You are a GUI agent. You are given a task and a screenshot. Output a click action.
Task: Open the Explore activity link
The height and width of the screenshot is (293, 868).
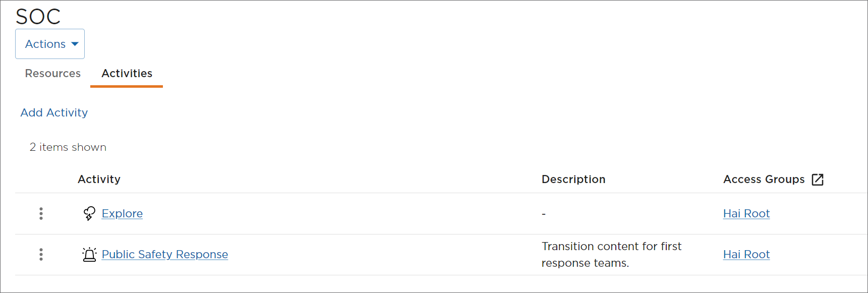tap(122, 214)
